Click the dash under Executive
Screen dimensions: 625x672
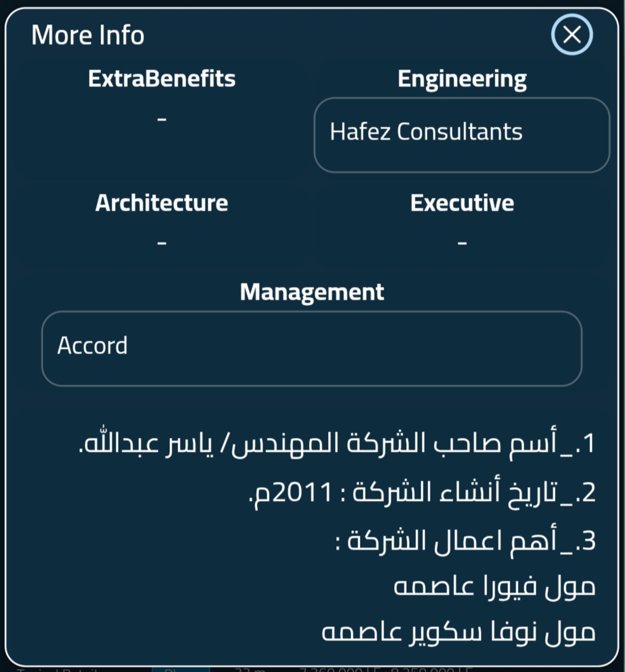click(462, 243)
